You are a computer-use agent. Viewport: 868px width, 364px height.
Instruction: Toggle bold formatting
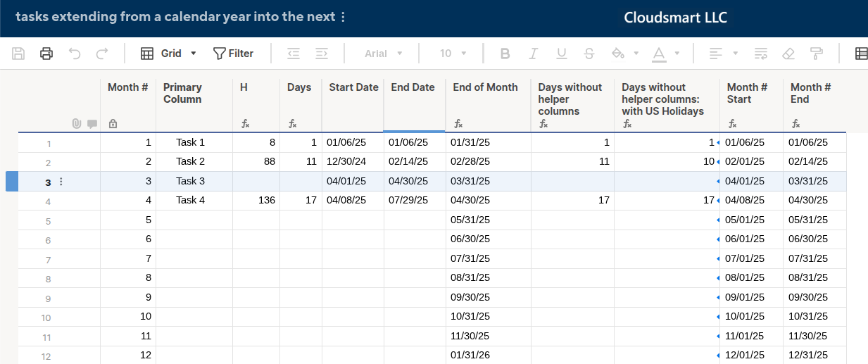(505, 54)
